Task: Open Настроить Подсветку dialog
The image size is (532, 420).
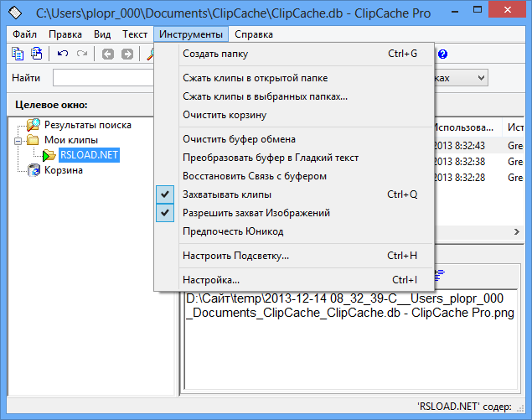Action: click(294, 256)
